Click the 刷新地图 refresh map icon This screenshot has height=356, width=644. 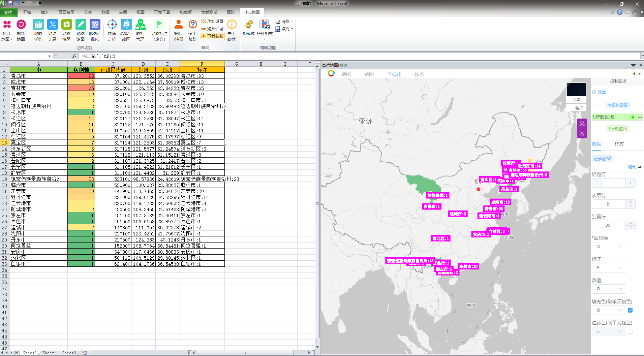point(21,25)
